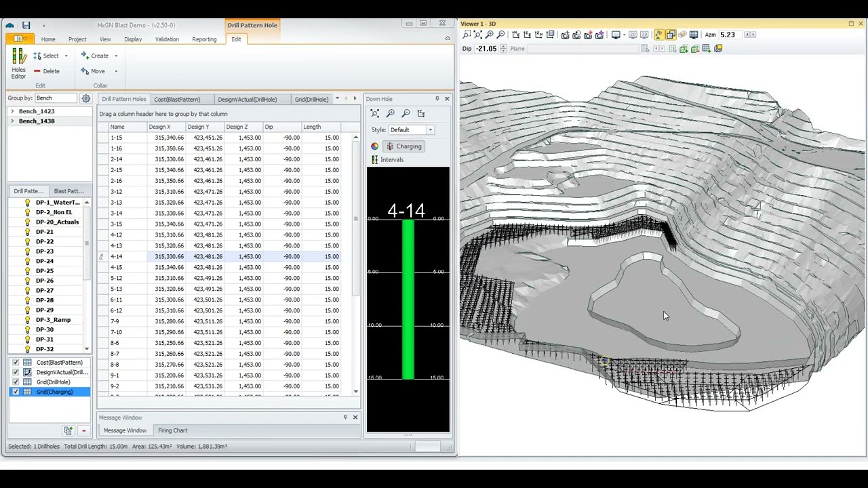Viewport: 868px width, 488px height.
Task: Toggle the Grid(Charging) checkbox
Action: [16, 392]
